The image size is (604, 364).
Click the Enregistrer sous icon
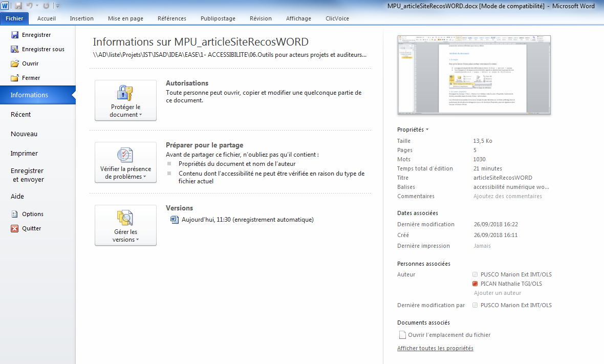tap(15, 49)
